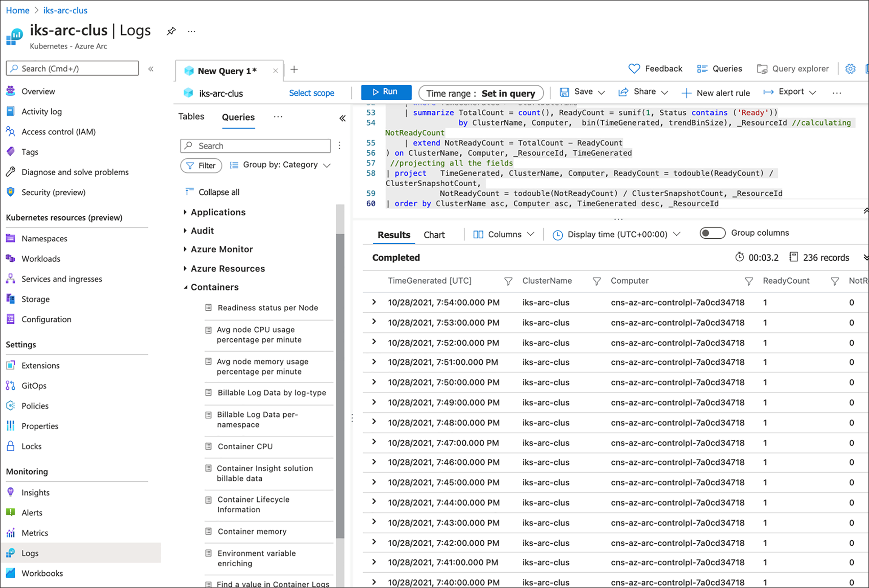The width and height of the screenshot is (869, 588).
Task: Switch to the Tables tab
Action: (x=191, y=116)
